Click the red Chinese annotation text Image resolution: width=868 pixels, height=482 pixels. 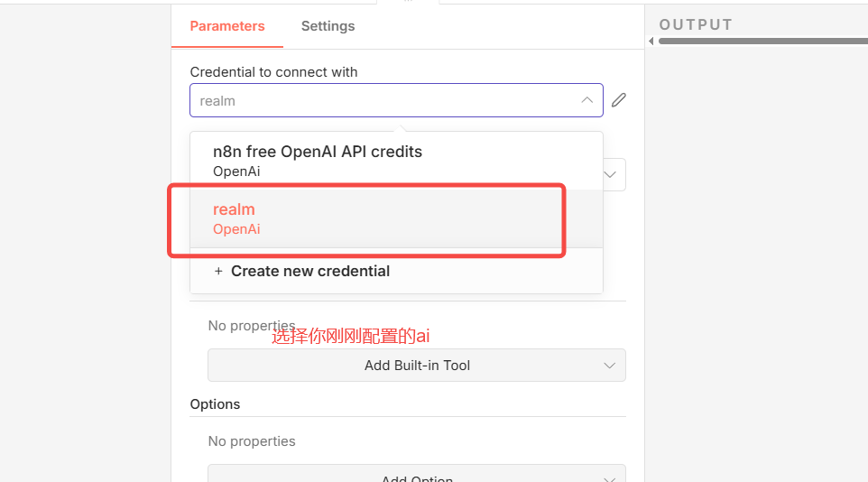point(350,337)
